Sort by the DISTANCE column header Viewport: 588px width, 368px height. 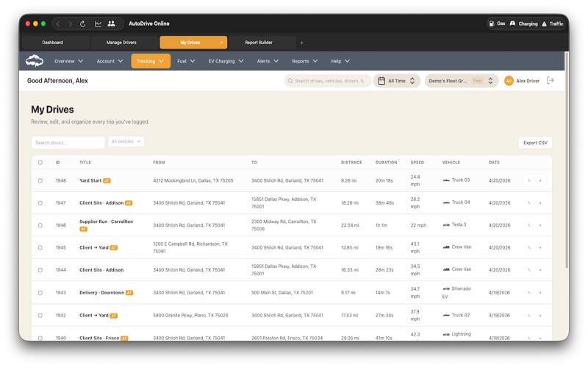point(351,163)
